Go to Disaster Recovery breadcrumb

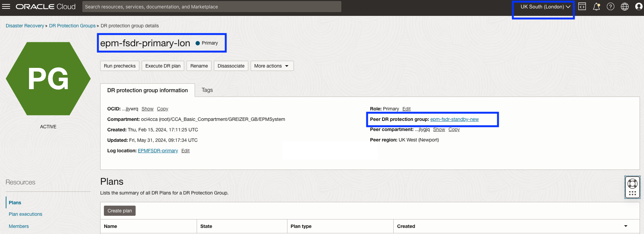coord(25,26)
